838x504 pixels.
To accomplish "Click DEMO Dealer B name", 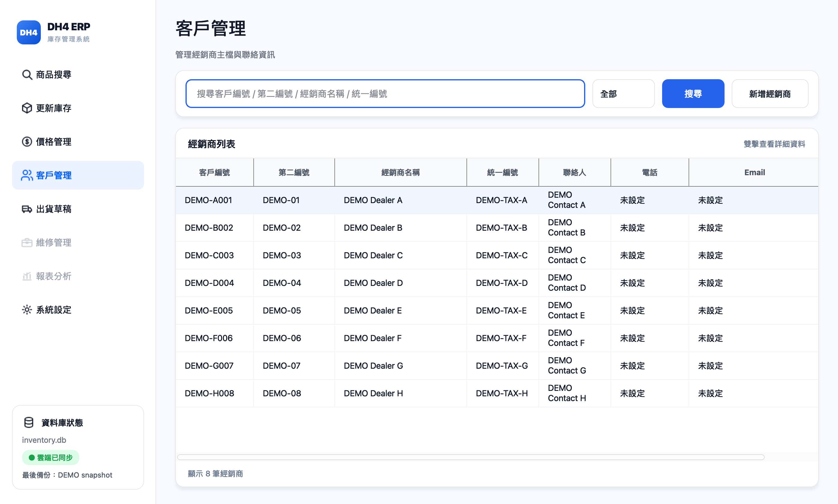I will coord(373,227).
